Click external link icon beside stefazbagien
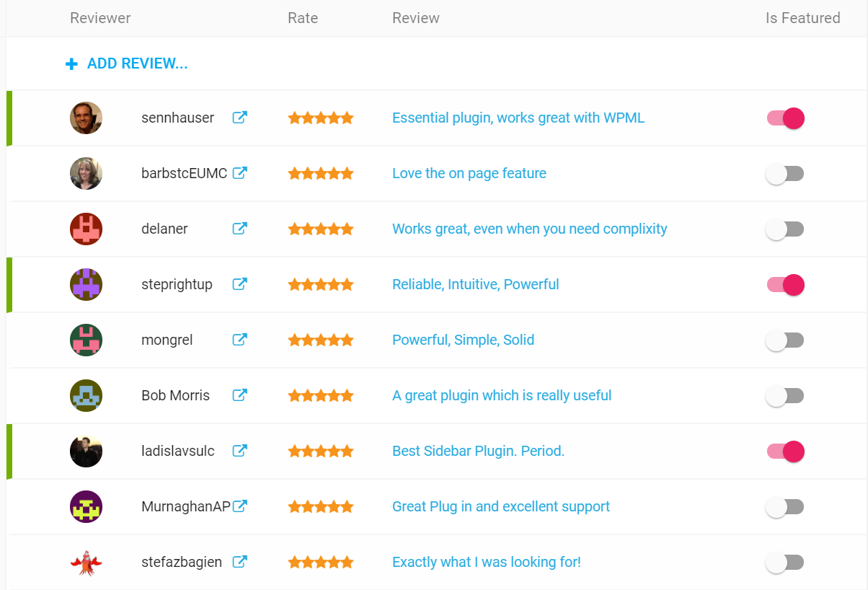This screenshot has height=590, width=868. 240,562
